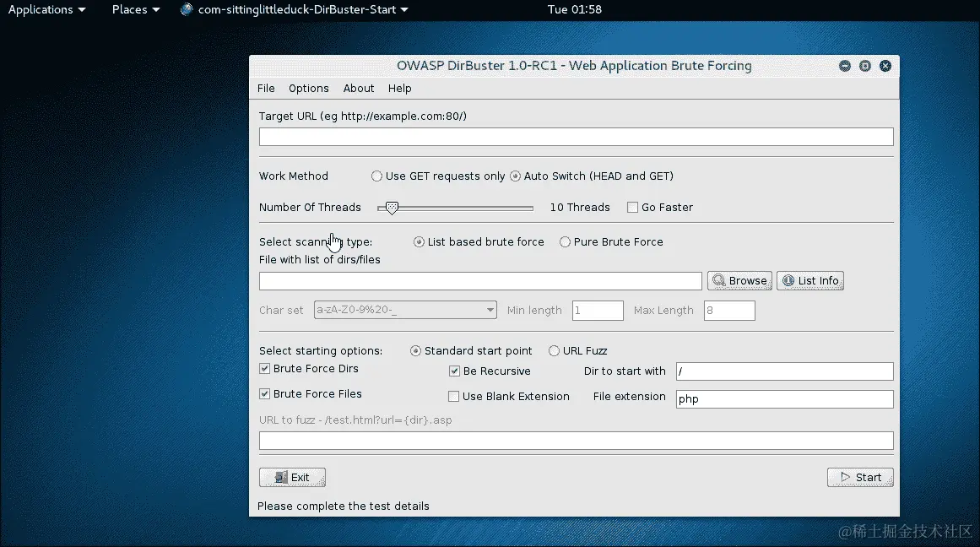Screen dimensions: 980x547
Task: Click the 'Please complete the test details' status text
Action: 343,506
